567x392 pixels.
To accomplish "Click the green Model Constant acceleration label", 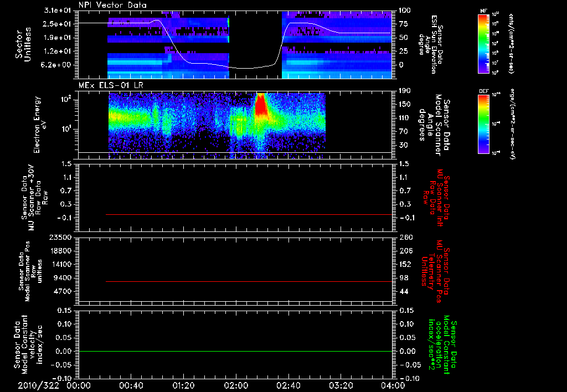I will tap(442, 344).
